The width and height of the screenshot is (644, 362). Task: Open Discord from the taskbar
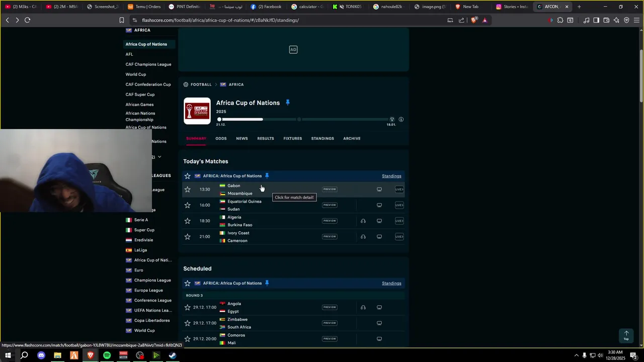pos(41,355)
